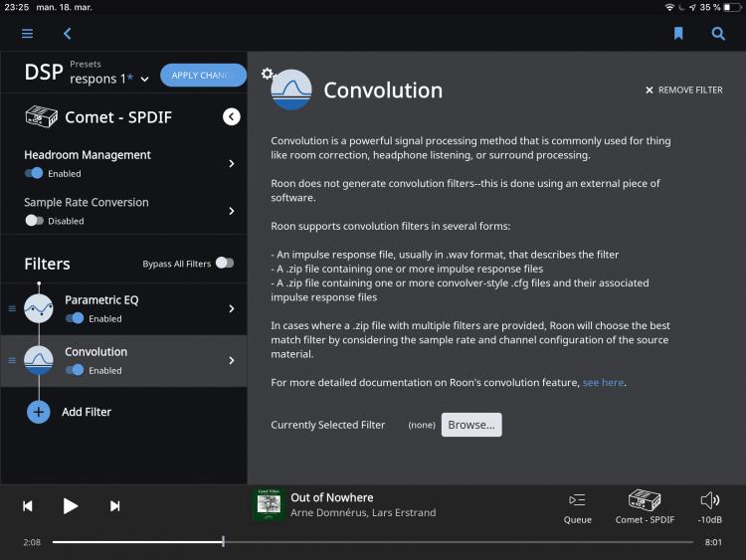
Task: Click the Comet - SPDIF zone title
Action: pyautogui.click(x=118, y=117)
